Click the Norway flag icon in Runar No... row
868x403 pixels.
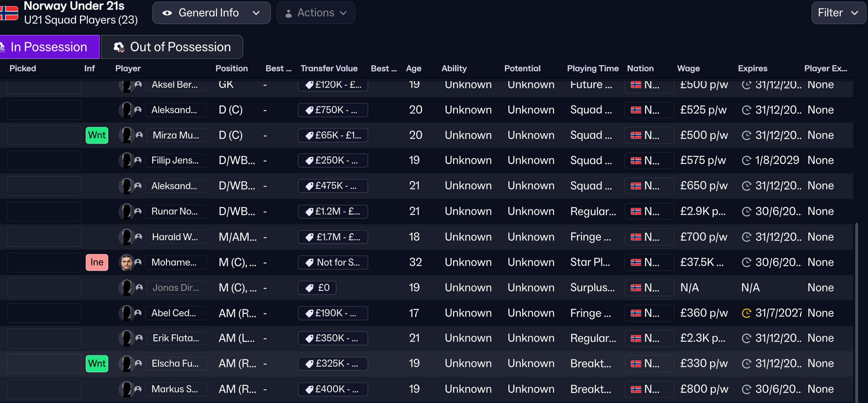coord(635,211)
